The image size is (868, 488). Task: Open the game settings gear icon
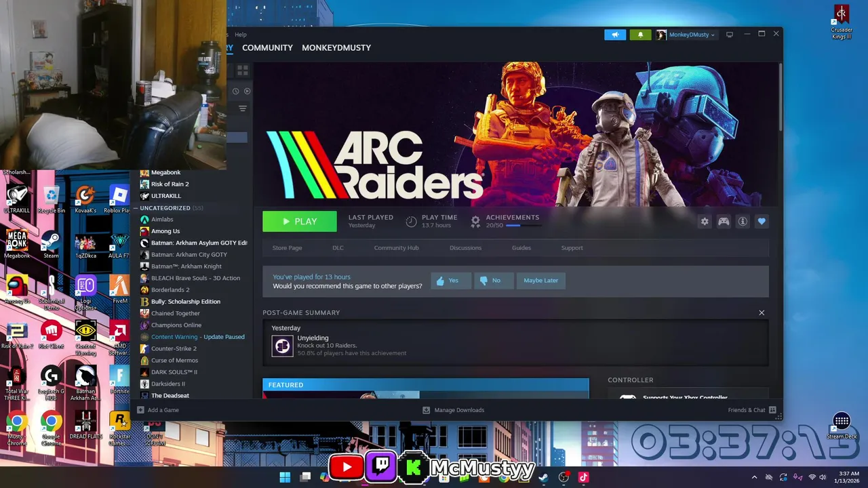click(705, 222)
